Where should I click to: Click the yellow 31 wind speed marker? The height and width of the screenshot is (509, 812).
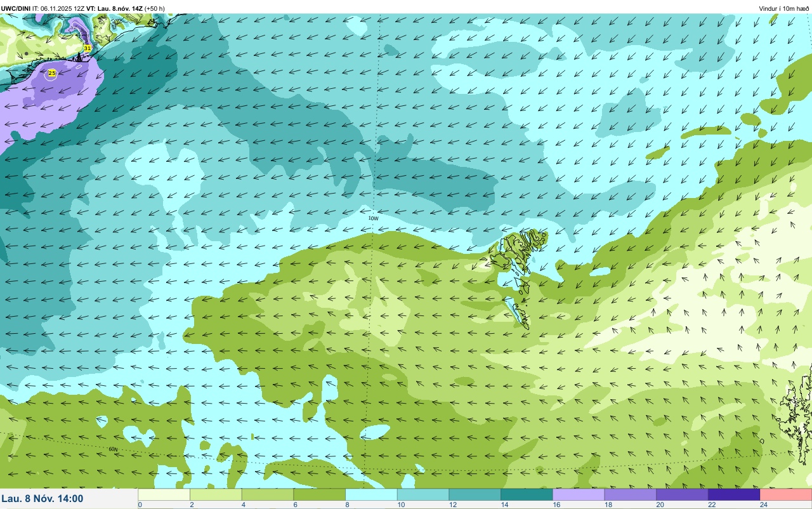(x=88, y=48)
